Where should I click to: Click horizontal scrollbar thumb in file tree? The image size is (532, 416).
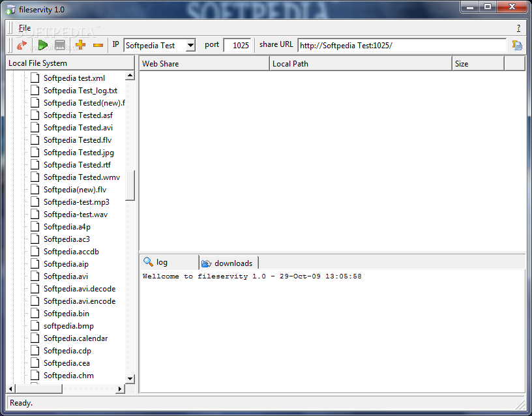(x=38, y=389)
